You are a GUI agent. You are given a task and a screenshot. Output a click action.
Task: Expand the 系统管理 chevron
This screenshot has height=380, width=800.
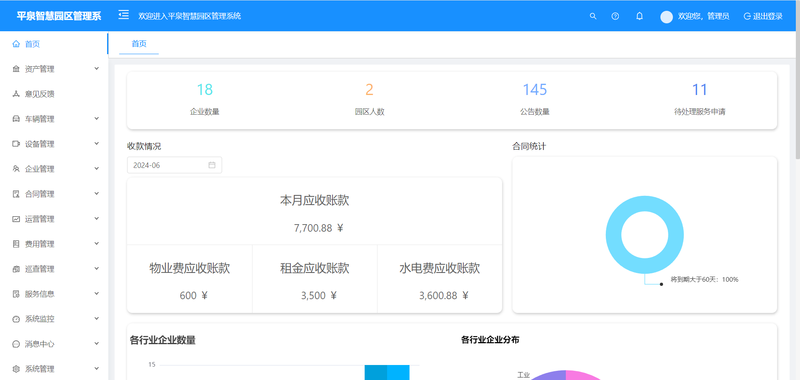tap(97, 368)
